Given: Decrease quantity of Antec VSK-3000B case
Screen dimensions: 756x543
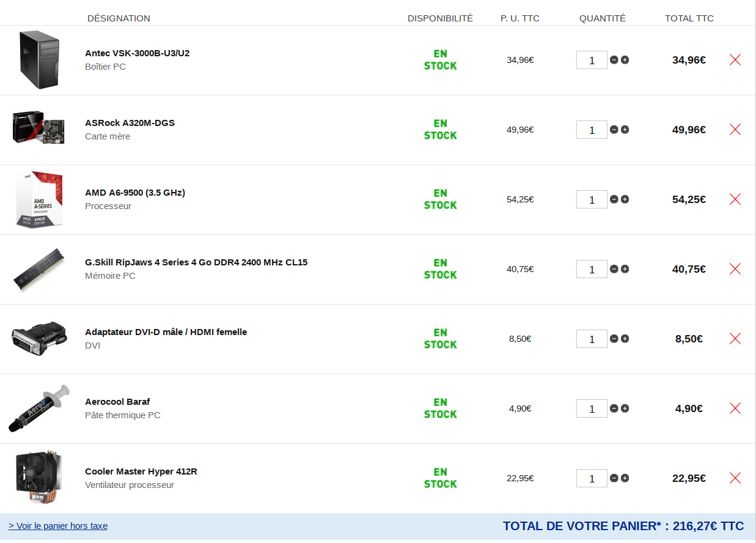Looking at the screenshot, I should point(614,60).
